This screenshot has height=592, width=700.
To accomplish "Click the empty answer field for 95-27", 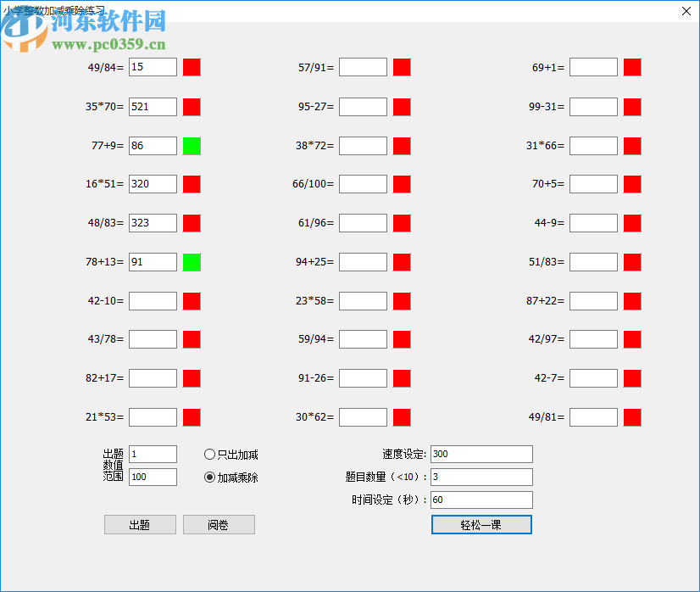I will coord(362,106).
